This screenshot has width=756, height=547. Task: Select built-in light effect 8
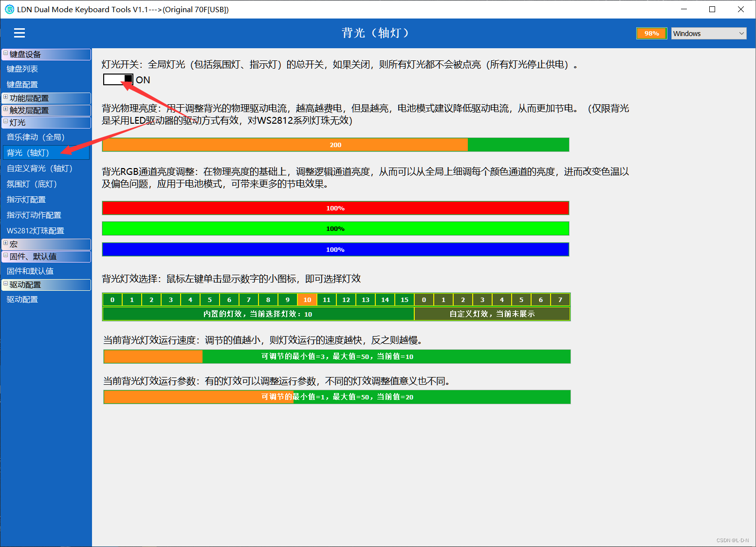[x=268, y=300]
